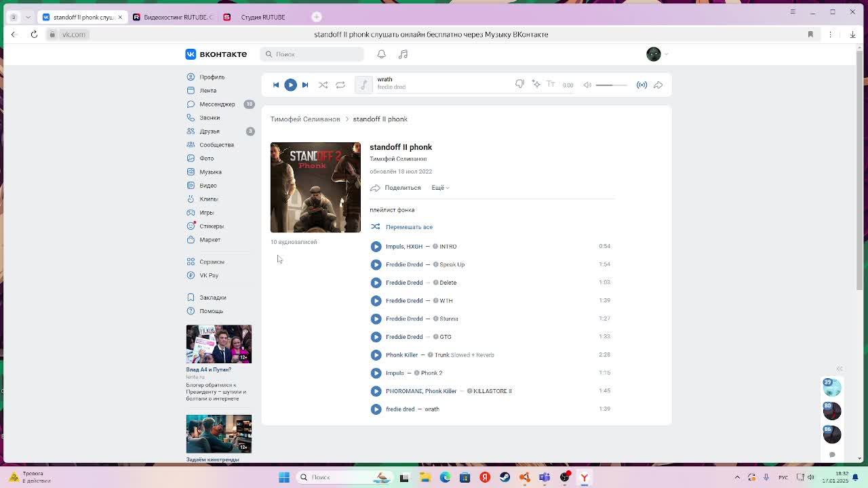Screen dimensions: 868x488
Task: Skip to previous track in player
Action: (276, 85)
